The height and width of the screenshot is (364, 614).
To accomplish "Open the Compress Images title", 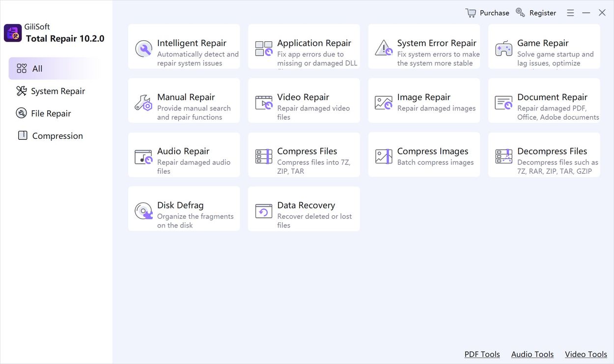I will click(x=433, y=151).
